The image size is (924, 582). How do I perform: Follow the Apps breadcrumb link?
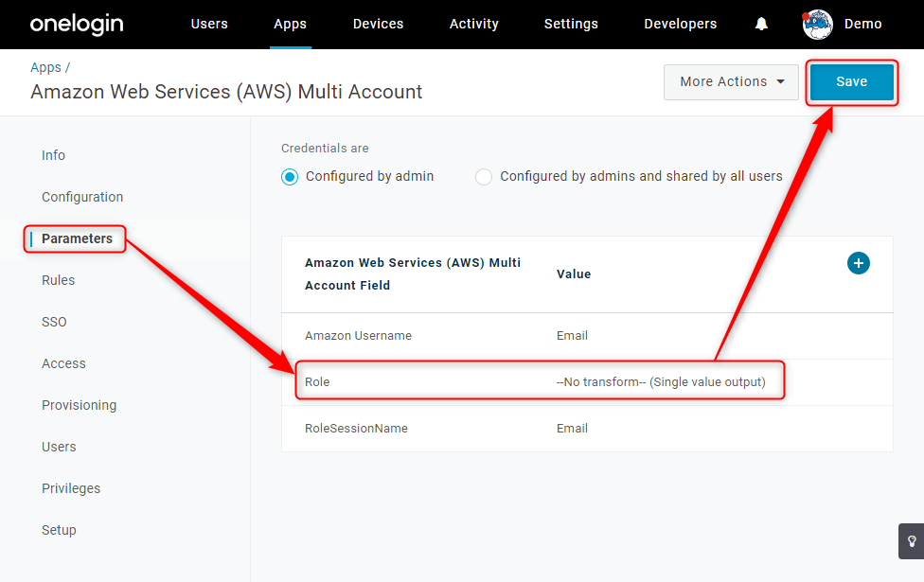(45, 68)
